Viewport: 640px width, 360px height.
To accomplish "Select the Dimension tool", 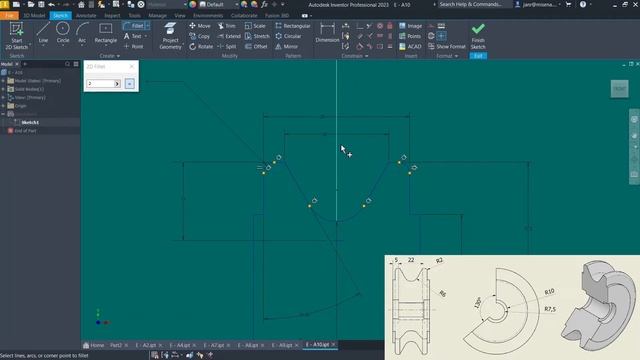I will (327, 33).
